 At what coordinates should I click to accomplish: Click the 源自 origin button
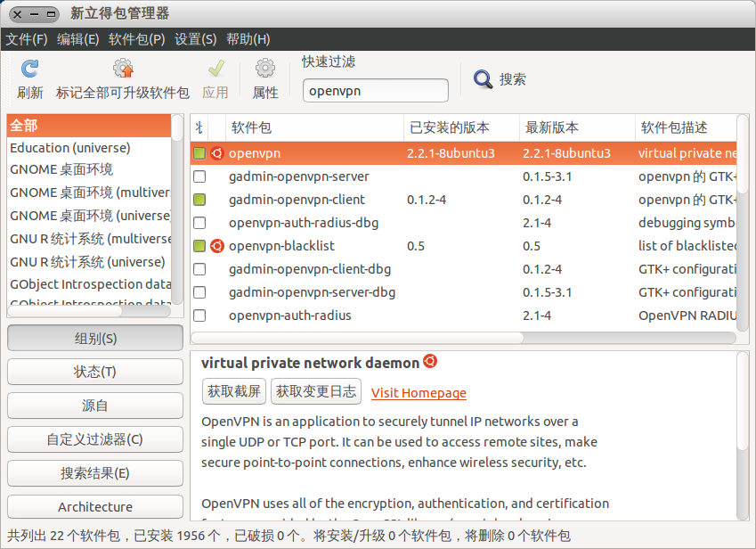coord(95,406)
